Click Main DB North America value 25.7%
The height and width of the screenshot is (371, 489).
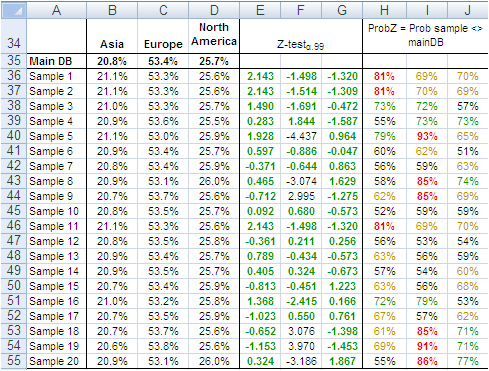tap(214, 61)
